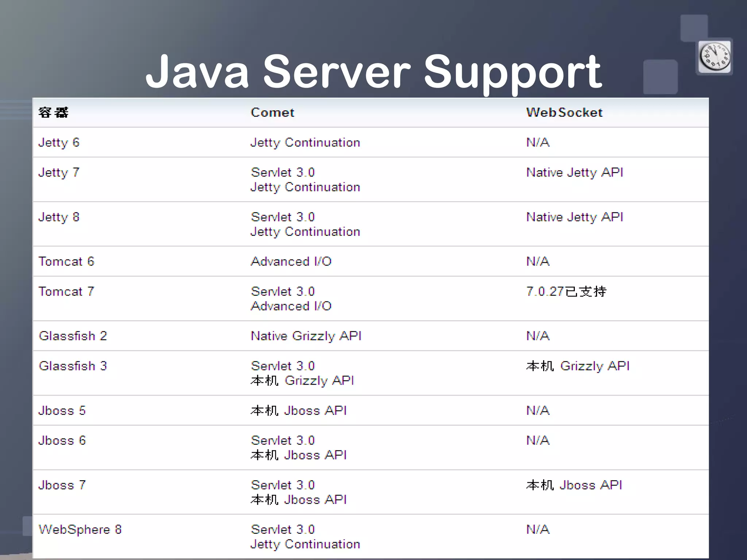747x560 pixels.
Task: Select the "WebSphere 8" container cell
Action: pyautogui.click(x=80, y=530)
